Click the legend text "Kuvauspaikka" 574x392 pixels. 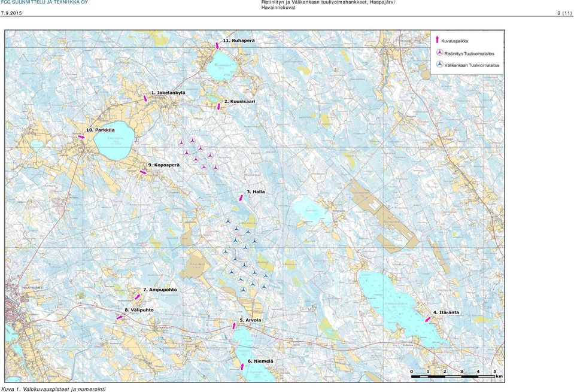454,41
